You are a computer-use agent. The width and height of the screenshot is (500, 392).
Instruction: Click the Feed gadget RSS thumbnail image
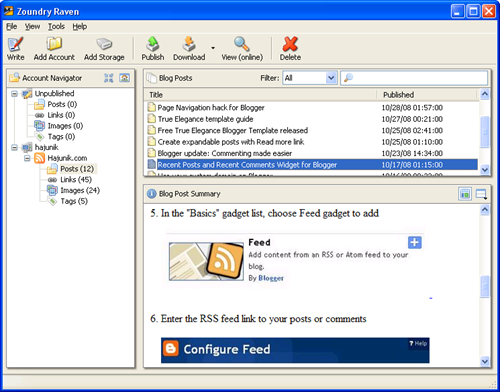tap(206, 261)
